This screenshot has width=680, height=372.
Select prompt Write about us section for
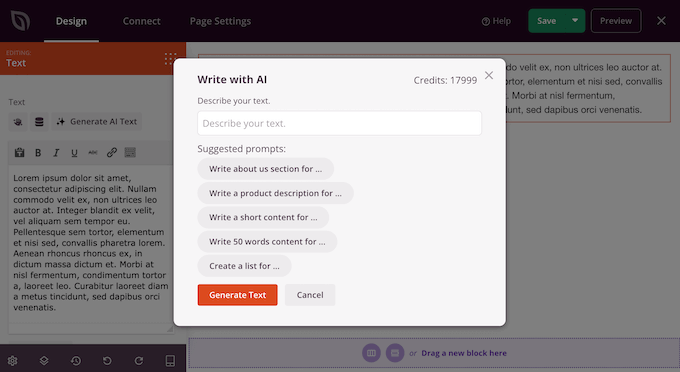click(265, 169)
